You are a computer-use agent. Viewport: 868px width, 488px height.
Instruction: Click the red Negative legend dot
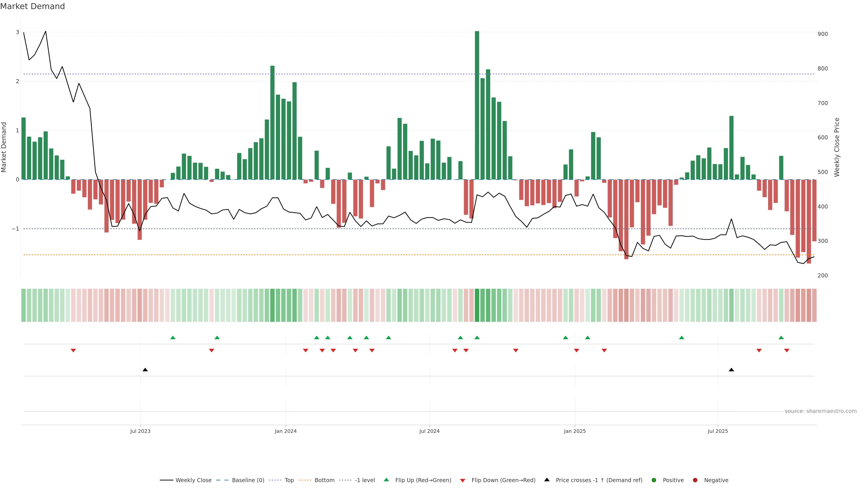click(x=695, y=480)
